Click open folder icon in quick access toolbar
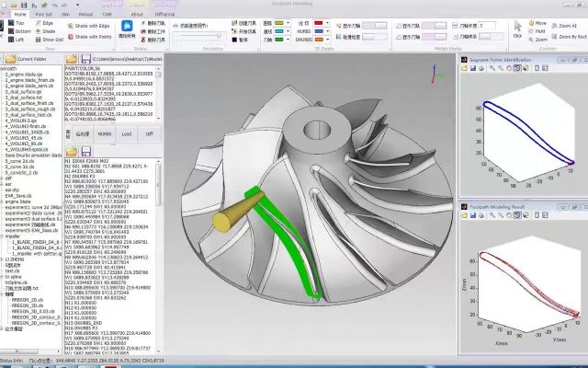588x368 pixels. tap(14, 5)
